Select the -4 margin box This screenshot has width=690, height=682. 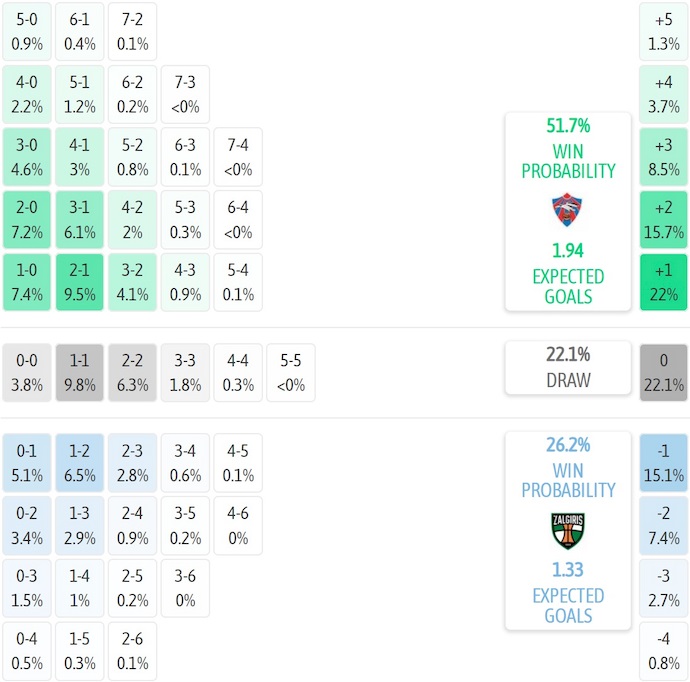(664, 651)
